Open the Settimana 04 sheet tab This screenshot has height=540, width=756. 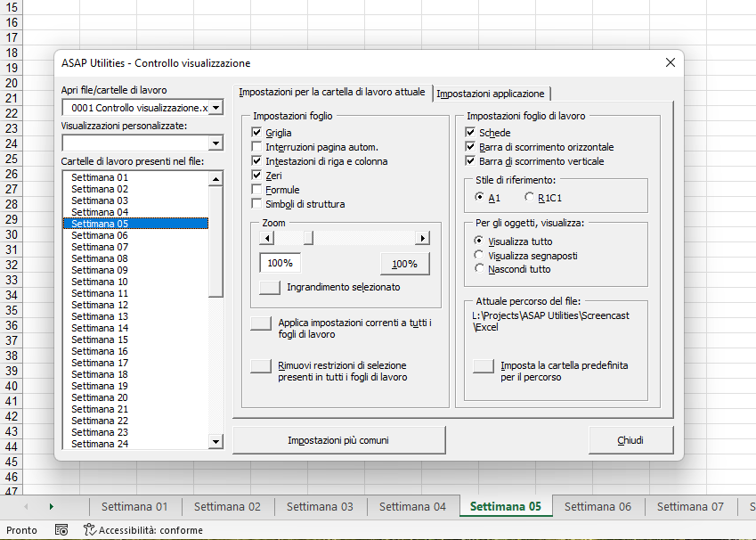pos(412,507)
